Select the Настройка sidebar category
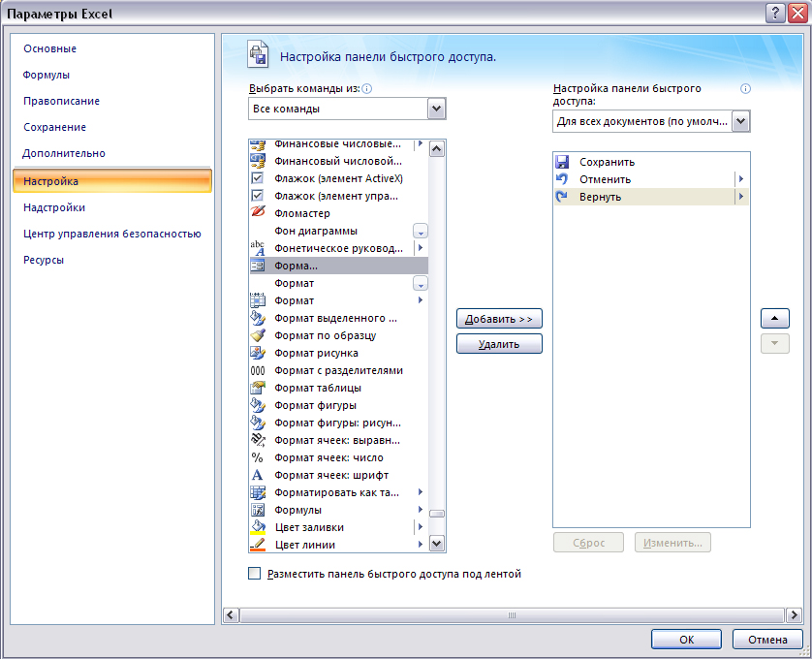The height and width of the screenshot is (659, 812). click(112, 181)
